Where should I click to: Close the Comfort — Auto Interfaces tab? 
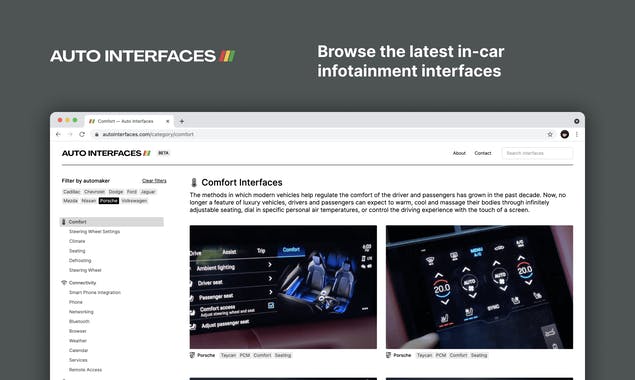pos(168,121)
